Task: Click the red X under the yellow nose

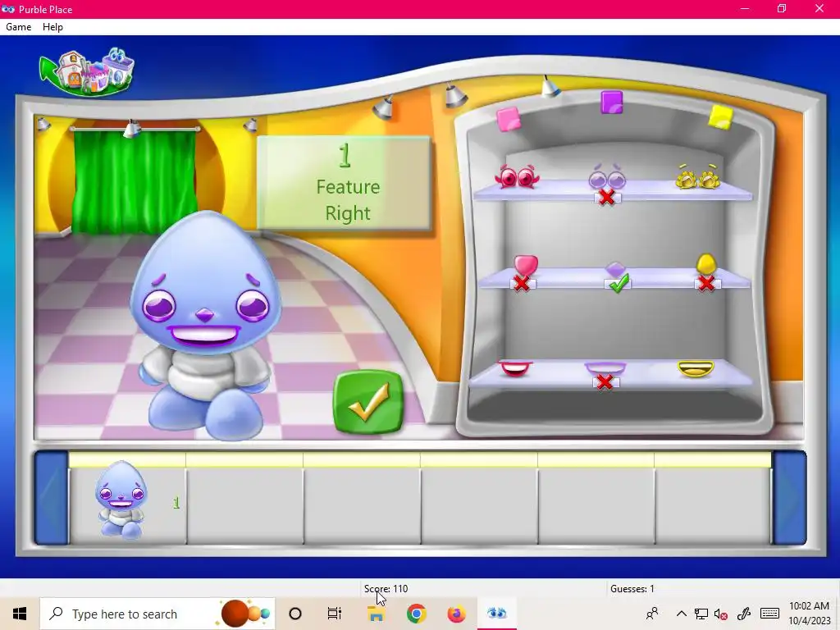Action: coord(706,283)
